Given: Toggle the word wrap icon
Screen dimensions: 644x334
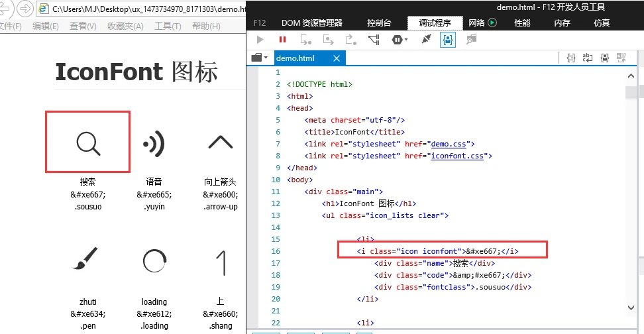Looking at the screenshot, I should coord(588,58).
